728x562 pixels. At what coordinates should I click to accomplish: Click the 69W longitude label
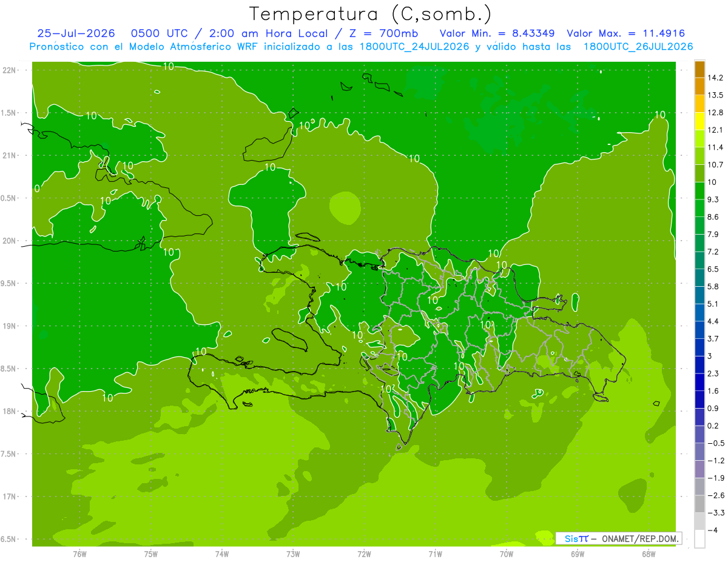578,554
